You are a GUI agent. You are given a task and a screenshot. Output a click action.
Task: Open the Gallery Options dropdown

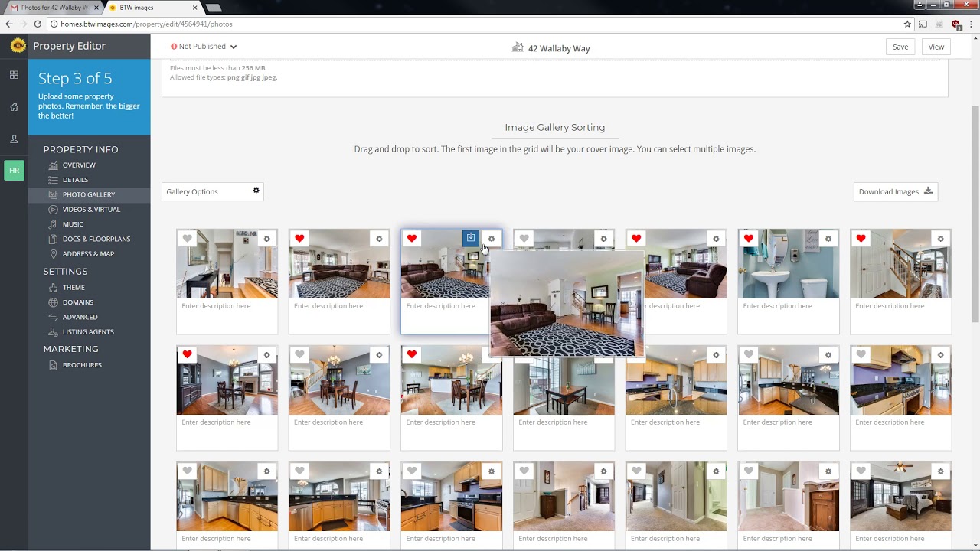(x=213, y=191)
